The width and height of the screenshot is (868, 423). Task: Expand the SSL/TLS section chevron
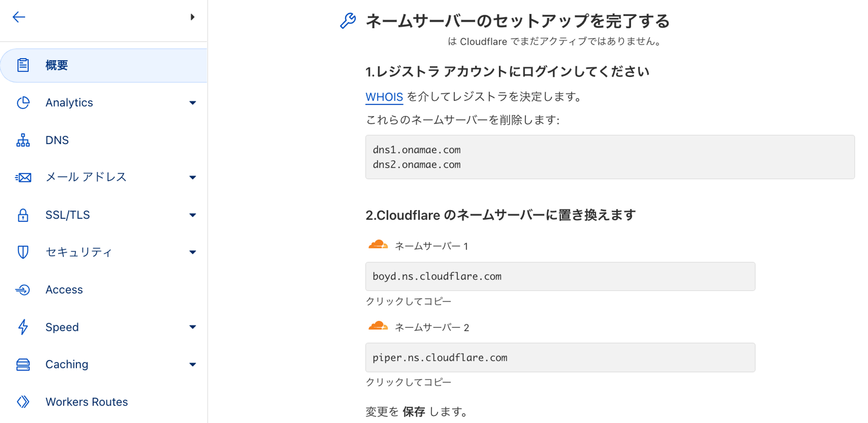[193, 215]
